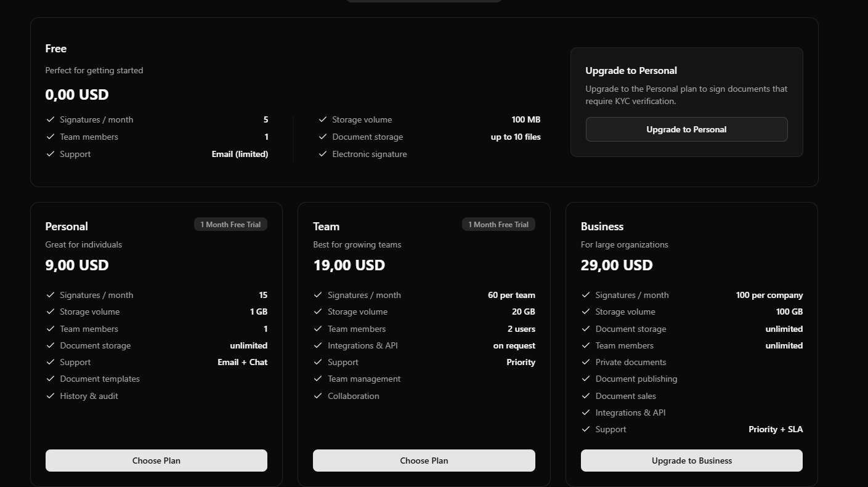The image size is (868, 487).
Task: Click checkmark beside Team management on Team plan
Action: tap(318, 379)
